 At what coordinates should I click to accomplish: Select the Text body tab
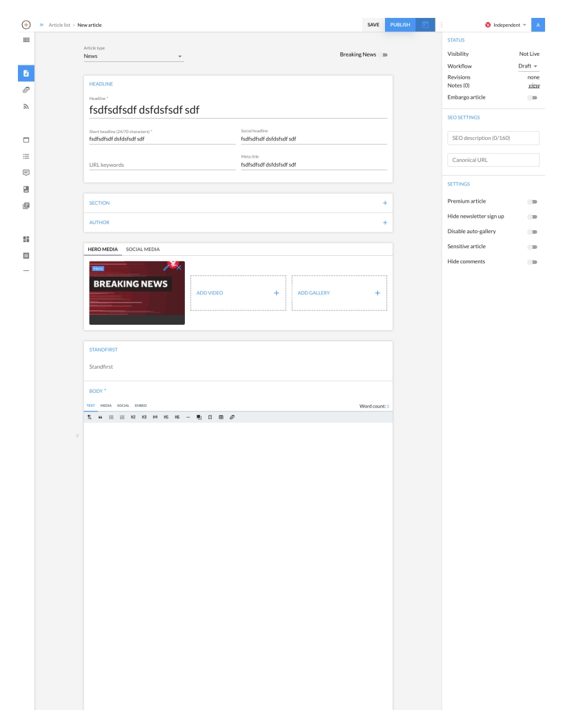(x=90, y=405)
